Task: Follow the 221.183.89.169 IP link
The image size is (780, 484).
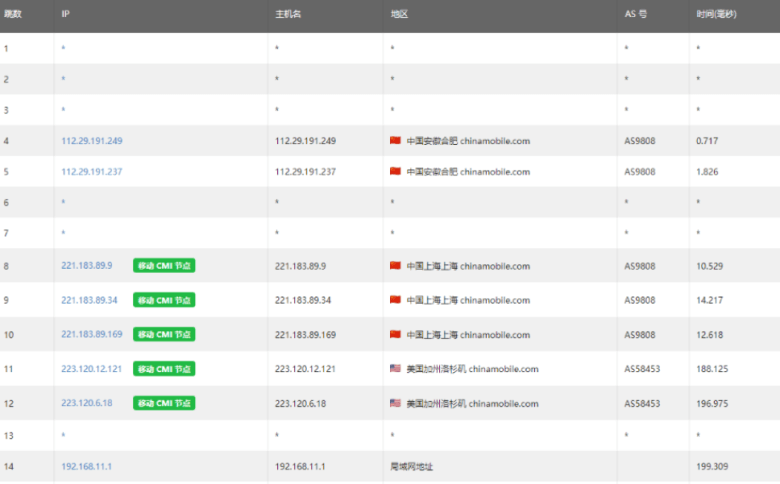Action: click(x=92, y=334)
